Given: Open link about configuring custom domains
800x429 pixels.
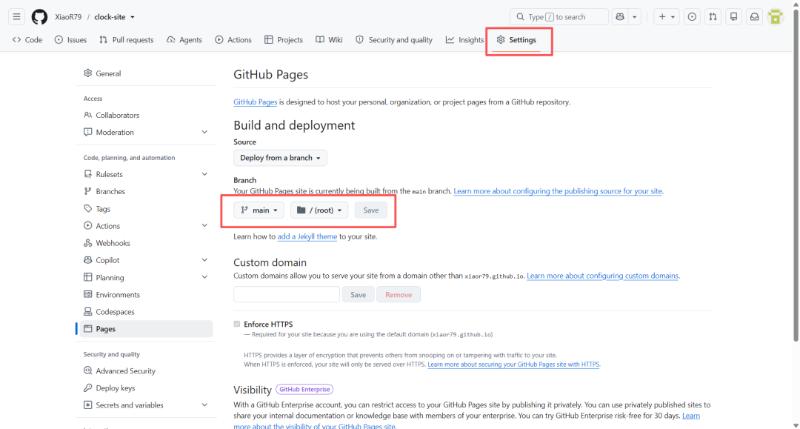Looking at the screenshot, I should coord(603,276).
